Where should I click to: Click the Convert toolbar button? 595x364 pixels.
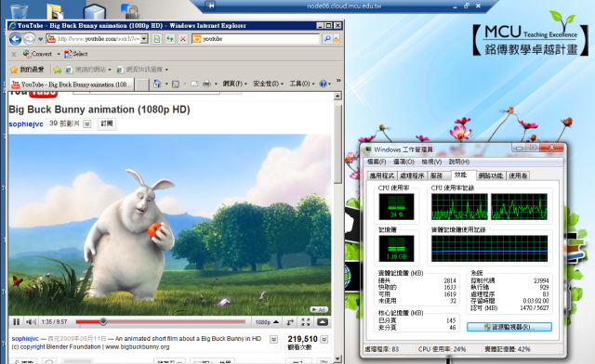(x=37, y=54)
